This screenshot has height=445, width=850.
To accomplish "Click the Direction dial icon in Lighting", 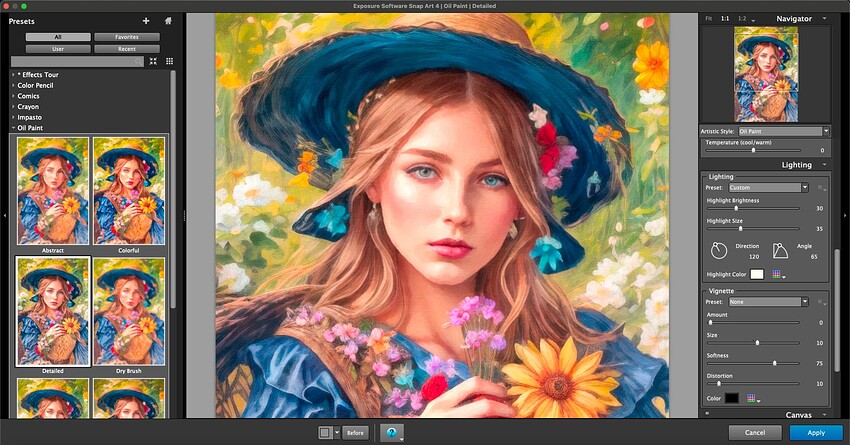I will pos(718,250).
